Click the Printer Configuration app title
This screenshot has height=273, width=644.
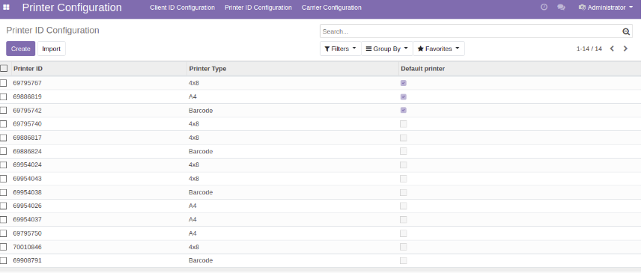pos(72,7)
